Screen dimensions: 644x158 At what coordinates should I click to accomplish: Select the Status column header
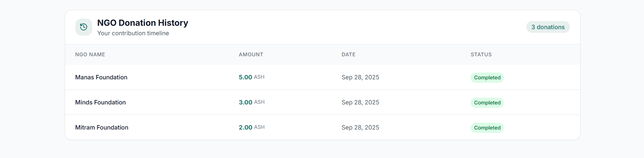click(481, 55)
